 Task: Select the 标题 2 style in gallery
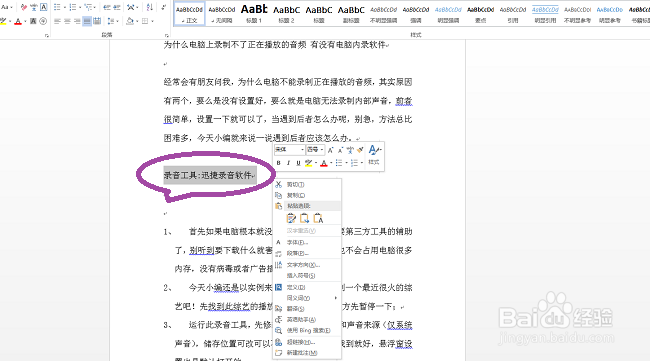286,14
